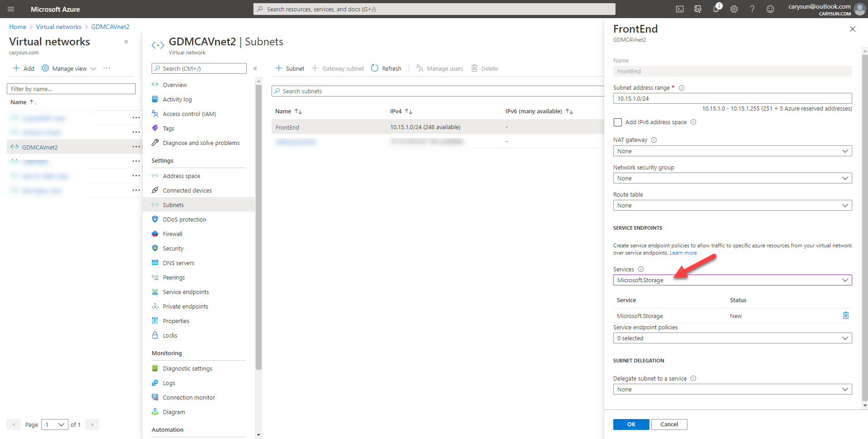
Task: Open the Delegate subnet to a service dropdown
Action: click(732, 389)
